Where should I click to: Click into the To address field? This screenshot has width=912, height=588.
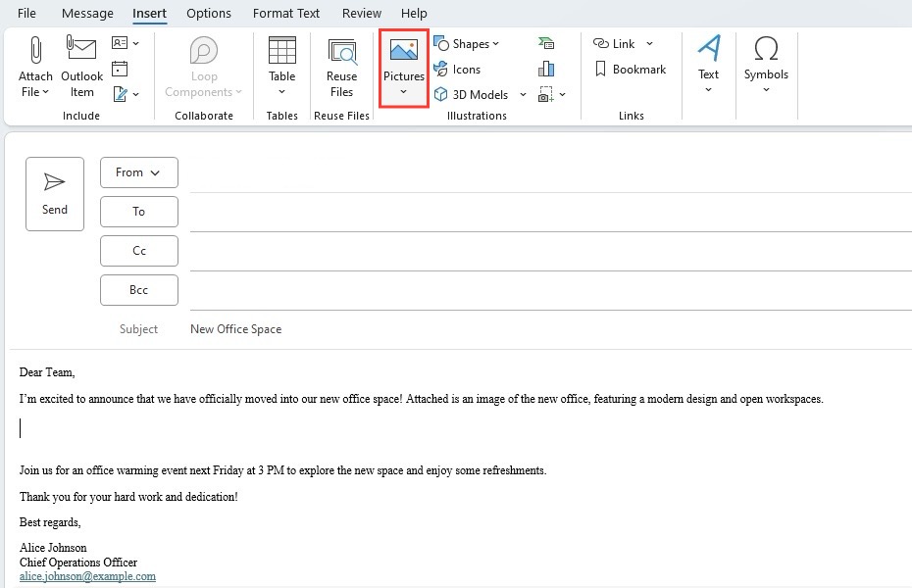coord(551,213)
